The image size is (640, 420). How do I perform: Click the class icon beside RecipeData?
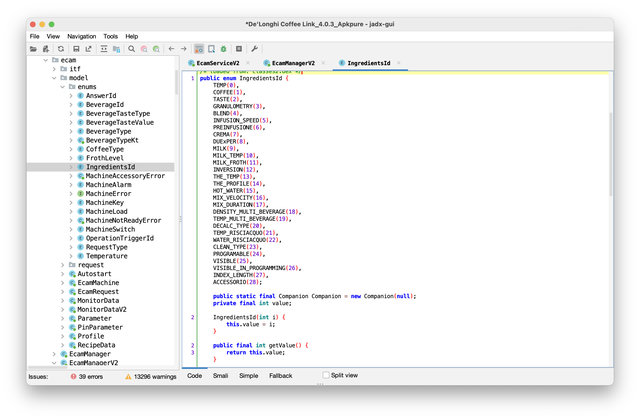(72, 345)
